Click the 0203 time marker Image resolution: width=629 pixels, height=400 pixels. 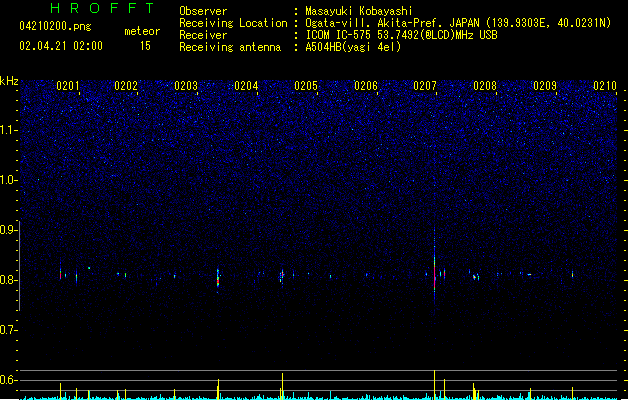coord(186,86)
